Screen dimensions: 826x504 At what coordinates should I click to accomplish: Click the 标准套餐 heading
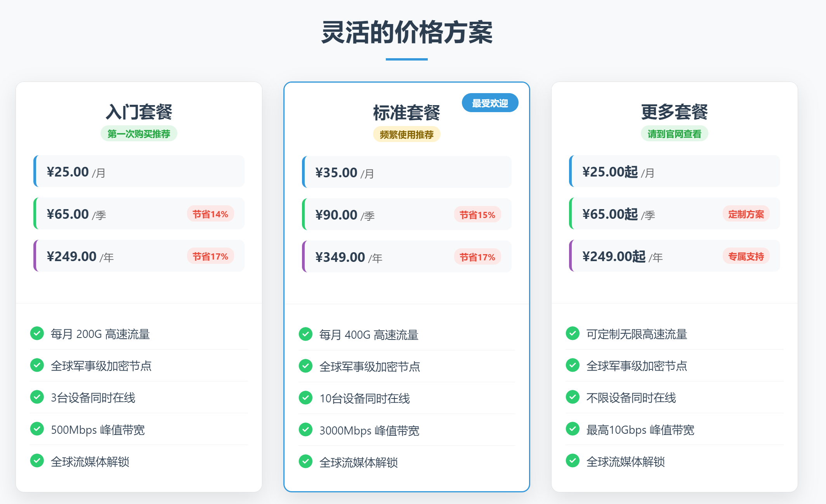pyautogui.click(x=406, y=113)
